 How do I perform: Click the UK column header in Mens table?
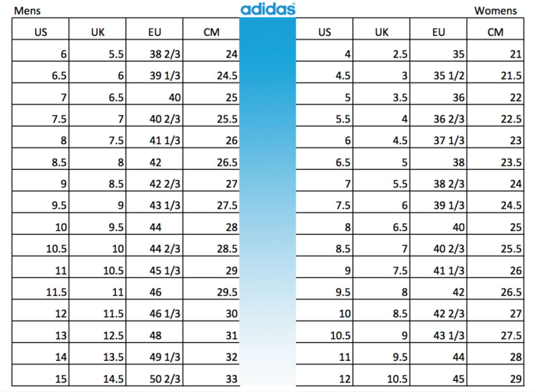point(98,33)
